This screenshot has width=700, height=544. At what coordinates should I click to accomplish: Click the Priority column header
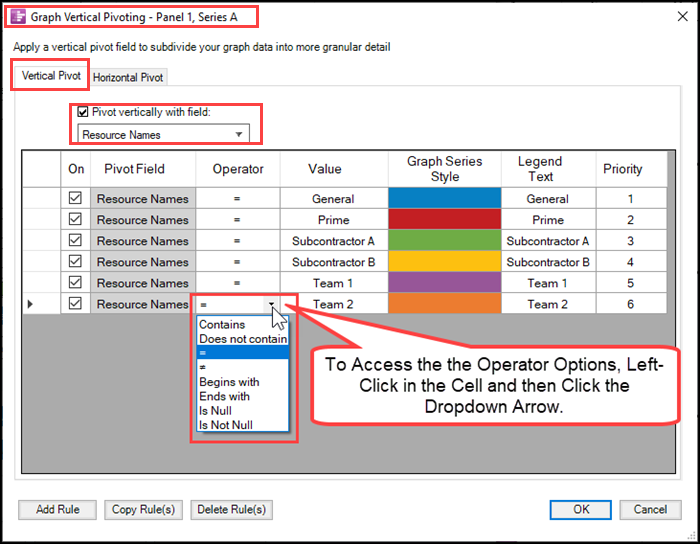tap(631, 169)
